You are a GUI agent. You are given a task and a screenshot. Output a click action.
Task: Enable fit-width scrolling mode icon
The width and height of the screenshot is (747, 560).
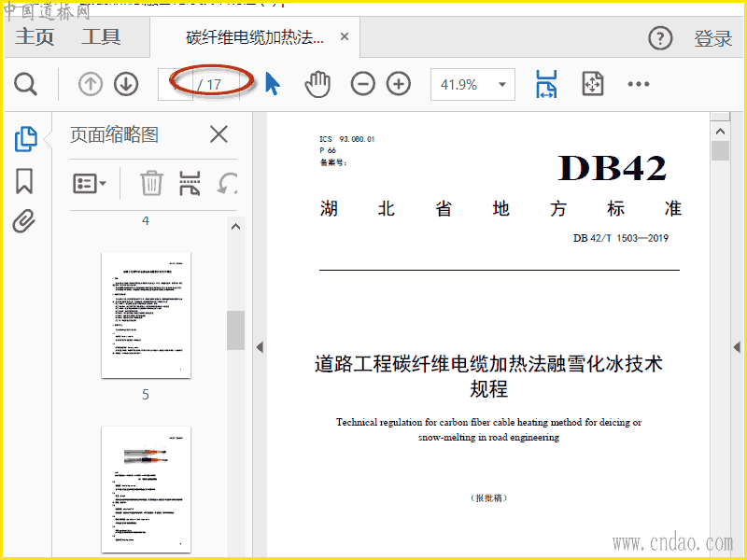[x=546, y=84]
